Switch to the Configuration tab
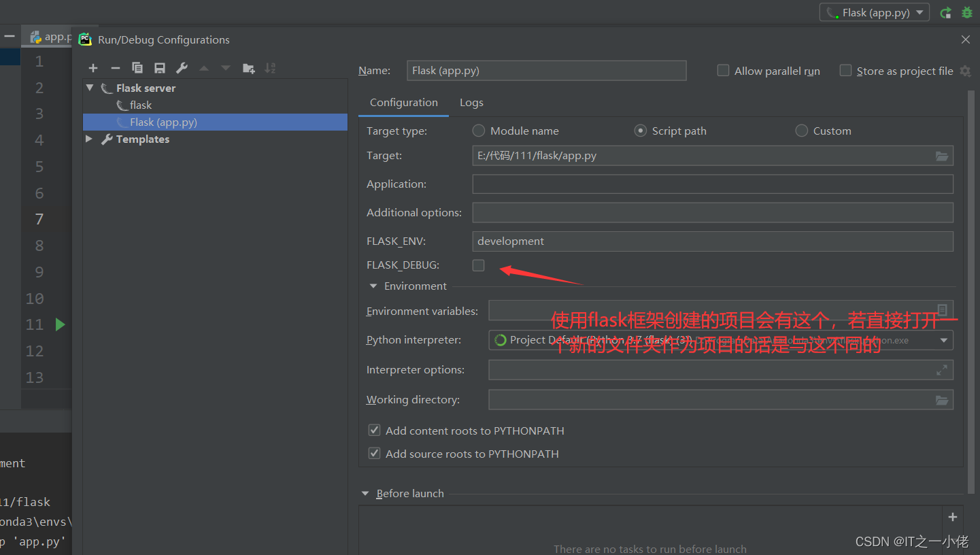 (x=404, y=103)
